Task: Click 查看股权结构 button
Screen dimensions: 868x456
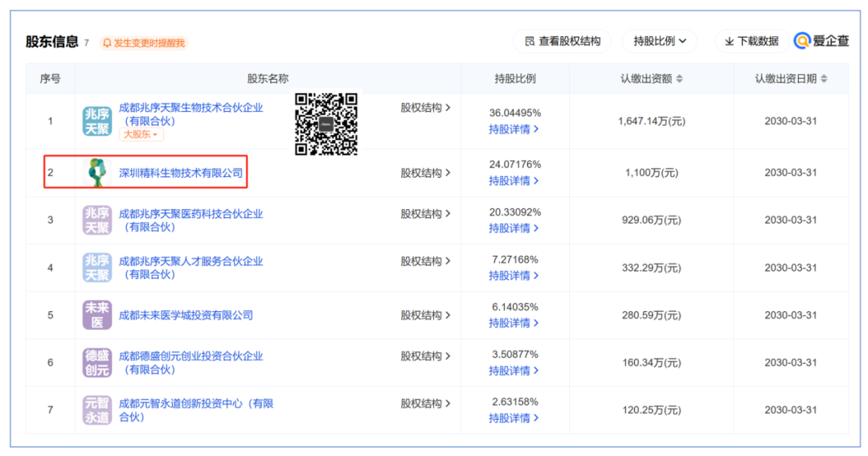Action: tap(562, 41)
